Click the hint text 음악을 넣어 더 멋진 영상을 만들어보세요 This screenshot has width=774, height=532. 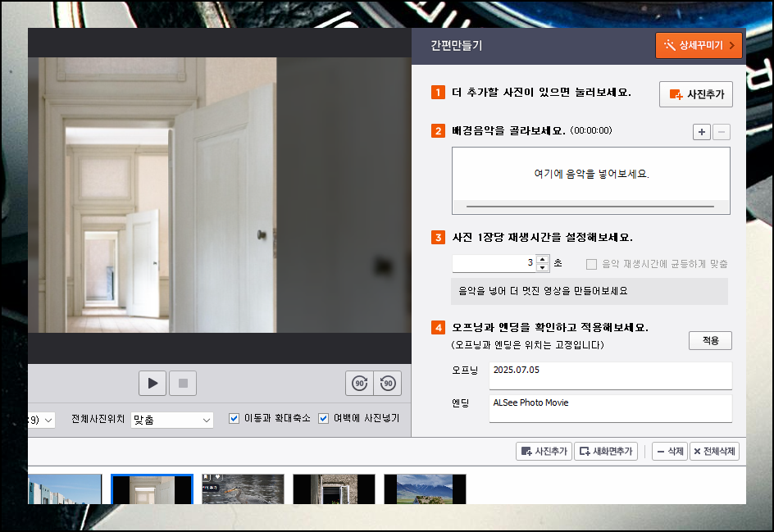tap(543, 291)
